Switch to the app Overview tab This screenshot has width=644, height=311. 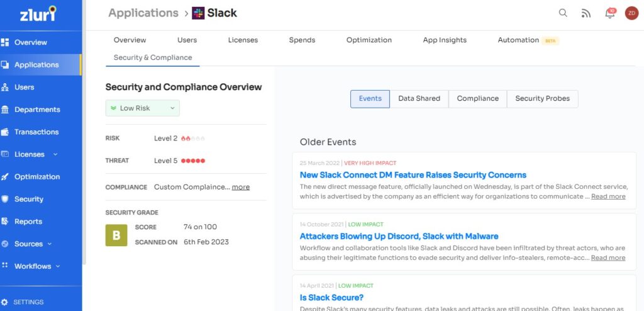[x=130, y=40]
